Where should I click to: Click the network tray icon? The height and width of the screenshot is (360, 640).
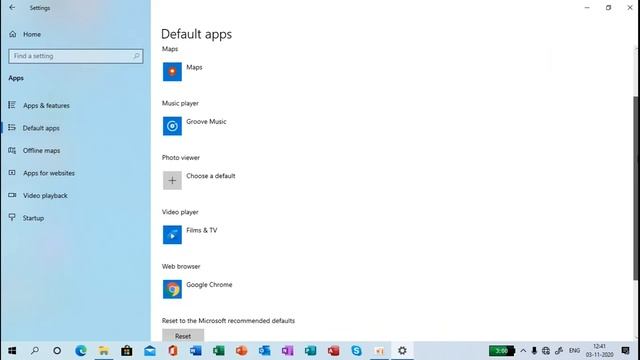click(x=546, y=351)
